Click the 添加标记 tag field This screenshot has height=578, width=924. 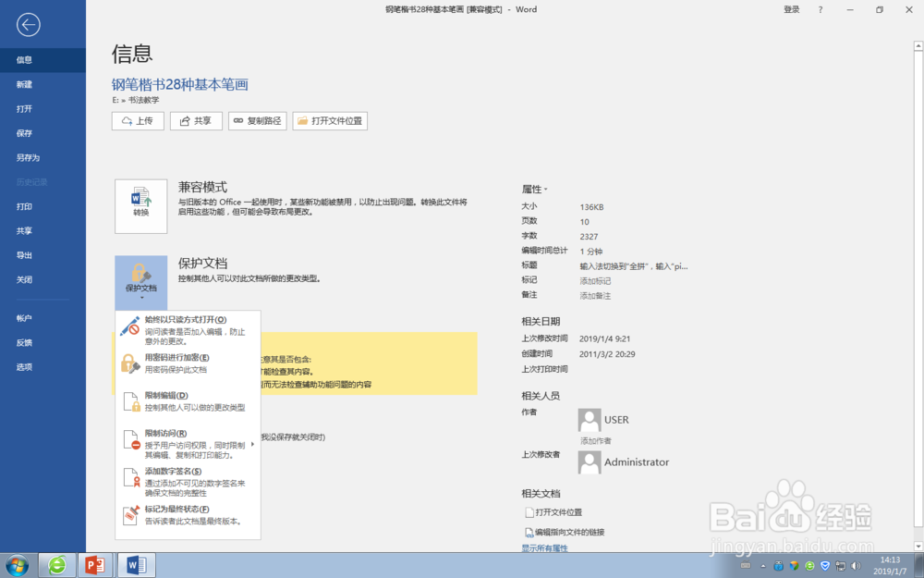point(595,281)
